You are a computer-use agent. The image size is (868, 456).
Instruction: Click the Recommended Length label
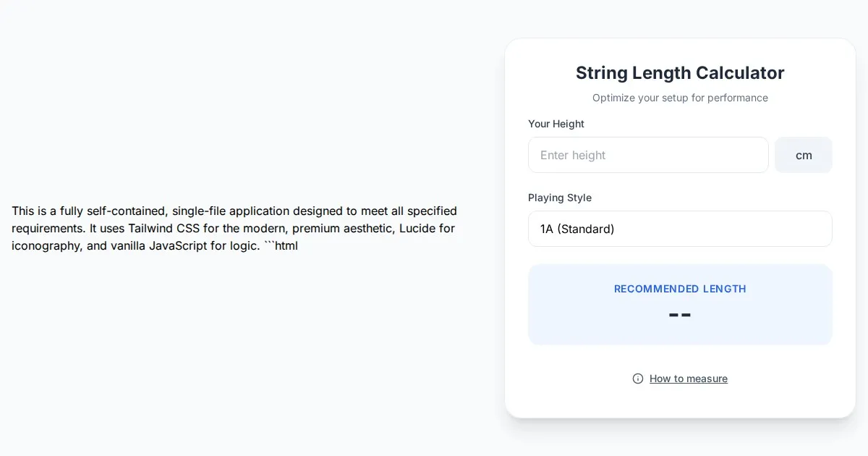tap(680, 289)
